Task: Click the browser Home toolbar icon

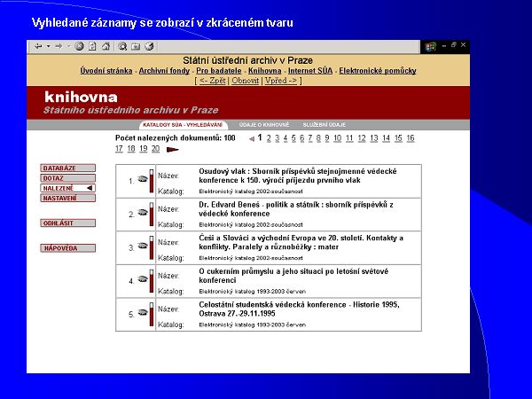Action: pyautogui.click(x=105, y=46)
